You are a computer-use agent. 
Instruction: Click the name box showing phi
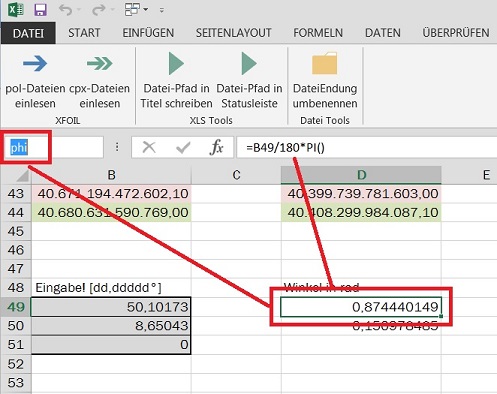53,147
